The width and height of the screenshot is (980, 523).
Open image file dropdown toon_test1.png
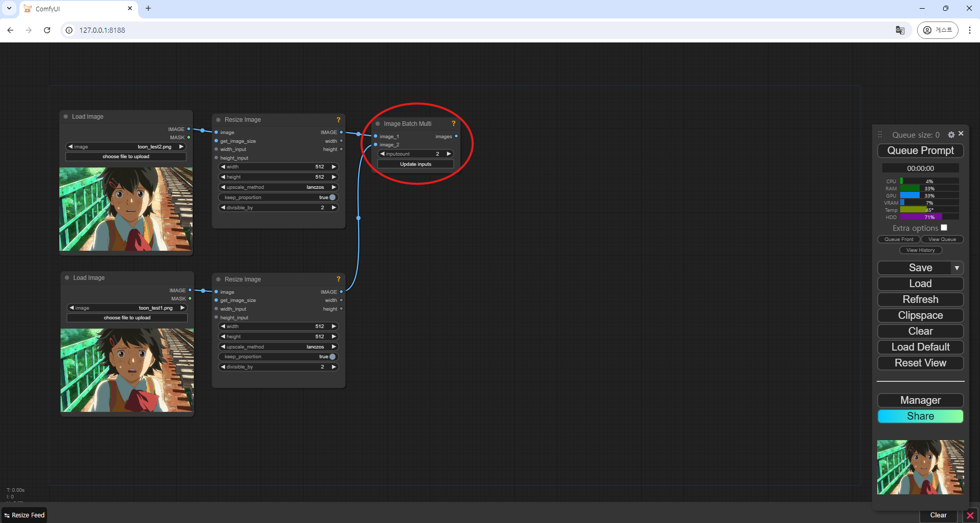127,308
